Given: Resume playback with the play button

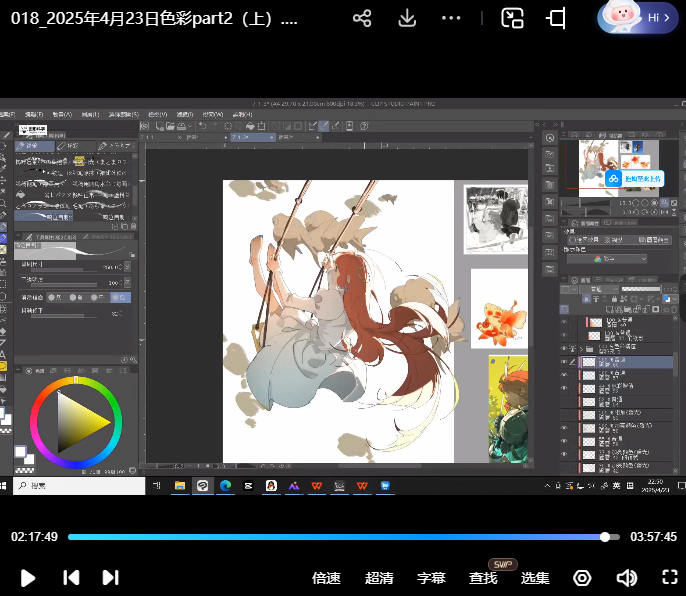Looking at the screenshot, I should click(28, 577).
